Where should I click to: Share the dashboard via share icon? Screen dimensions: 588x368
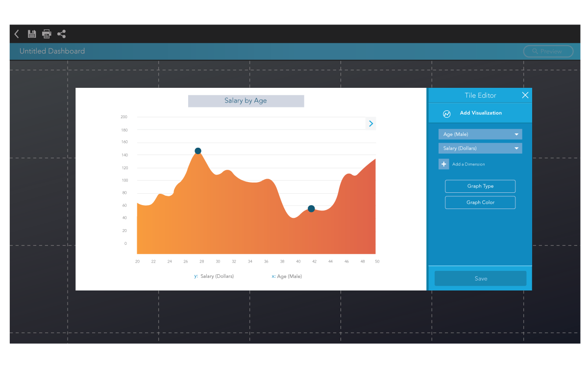tap(62, 34)
